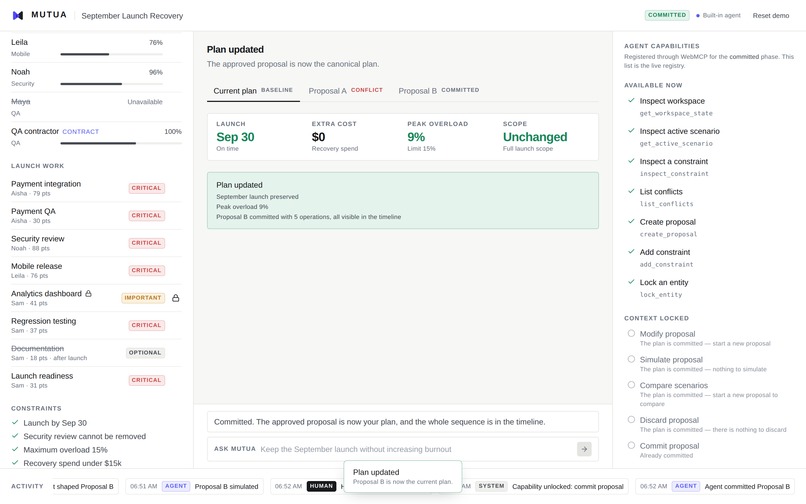
Task: Click the Built-in agent label
Action: click(721, 15)
